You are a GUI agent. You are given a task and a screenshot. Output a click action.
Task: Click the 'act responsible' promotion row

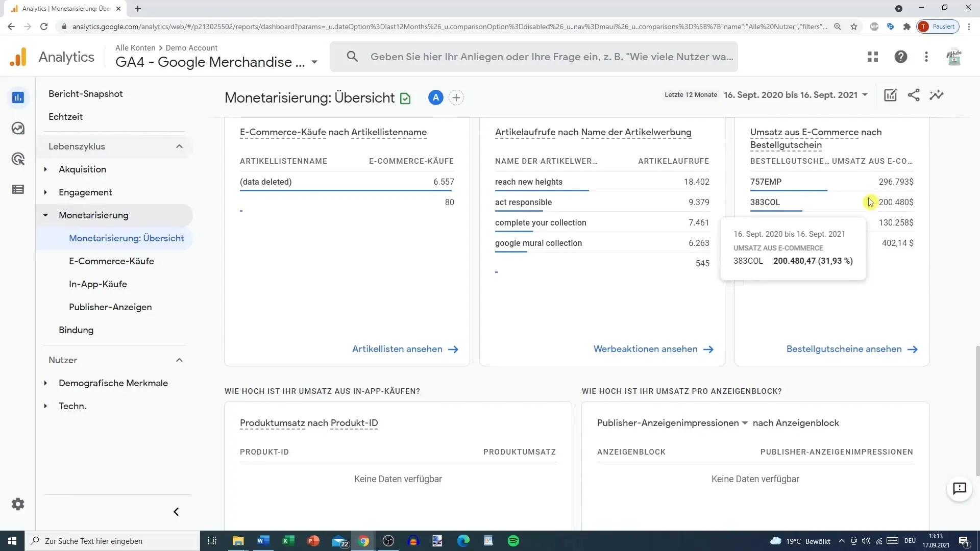(602, 202)
